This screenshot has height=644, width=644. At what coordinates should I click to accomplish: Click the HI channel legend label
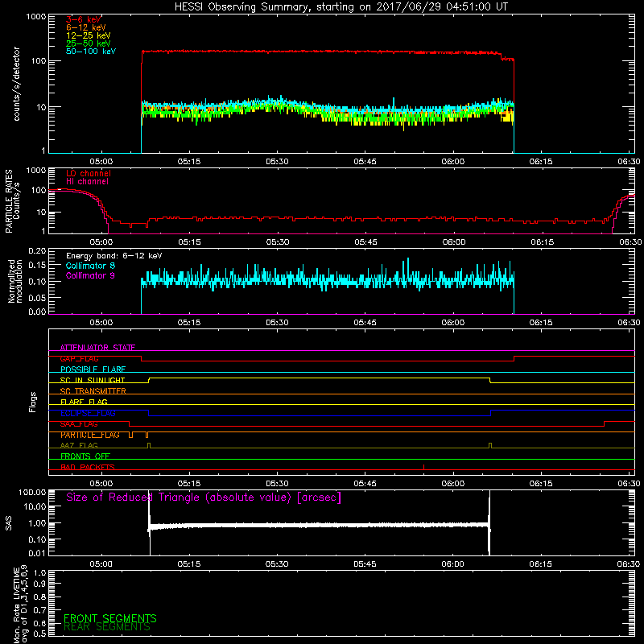point(87,182)
